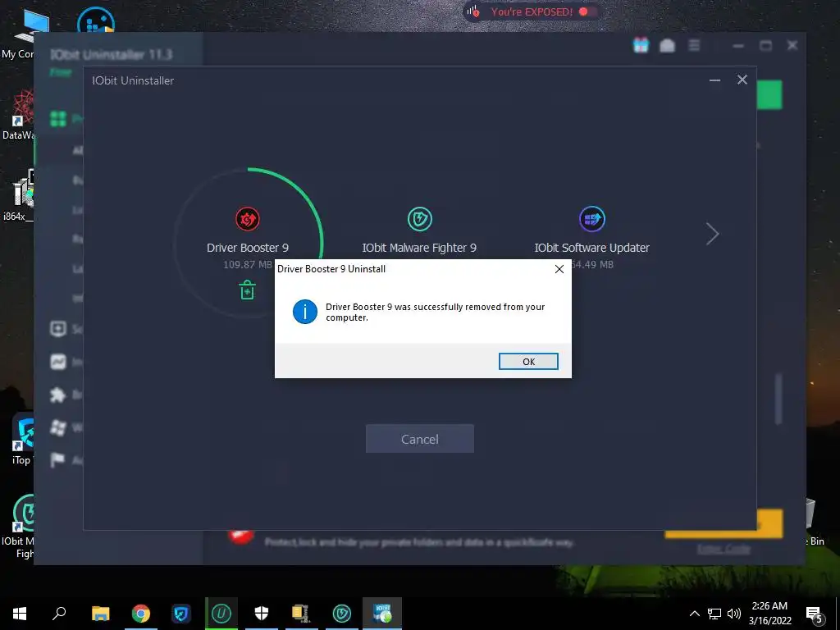Select the Driver Booster 9 red icon
840x630 pixels.
248,219
